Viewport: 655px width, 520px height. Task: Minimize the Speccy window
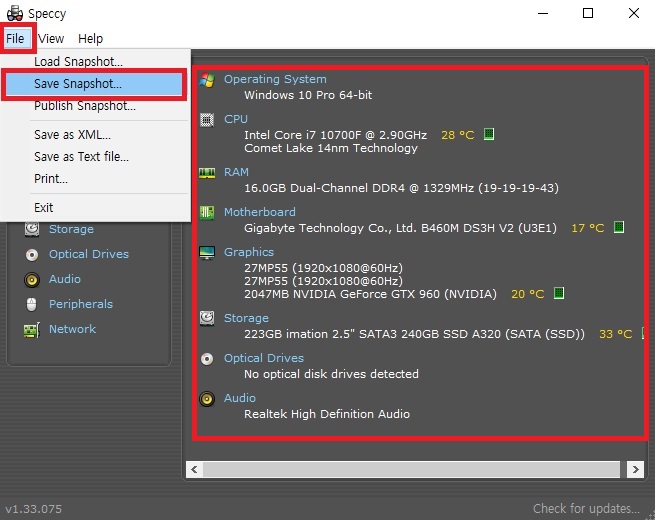pos(543,13)
